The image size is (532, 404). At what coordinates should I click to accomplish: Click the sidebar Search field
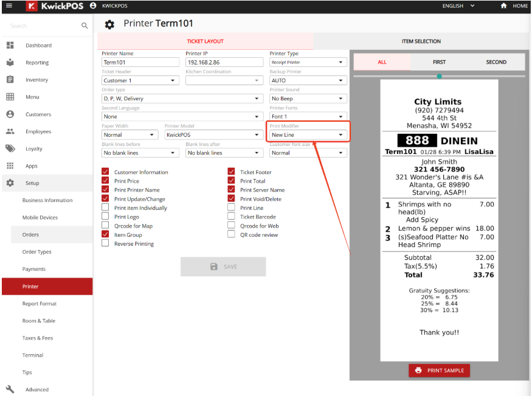coord(44,26)
